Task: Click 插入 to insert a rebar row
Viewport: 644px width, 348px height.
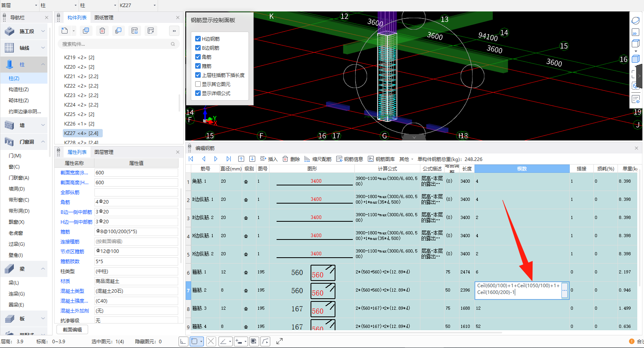Action: pos(269,159)
